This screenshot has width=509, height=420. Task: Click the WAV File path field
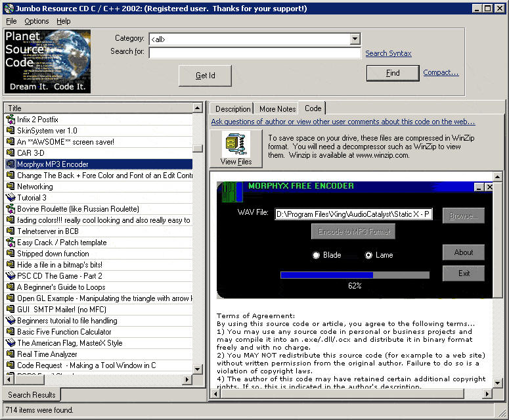tap(353, 214)
